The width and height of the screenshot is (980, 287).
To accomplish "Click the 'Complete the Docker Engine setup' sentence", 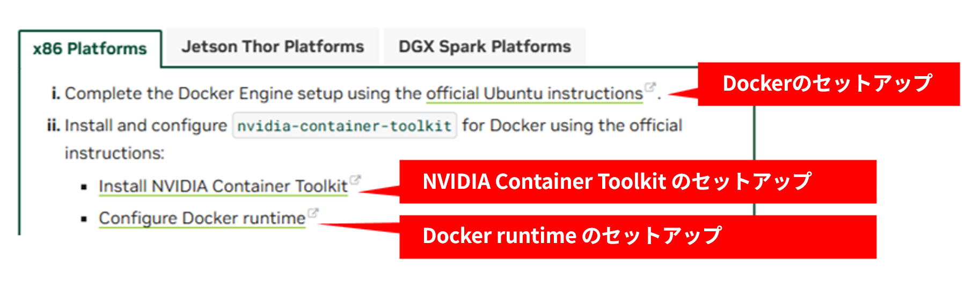I will pos(243,93).
